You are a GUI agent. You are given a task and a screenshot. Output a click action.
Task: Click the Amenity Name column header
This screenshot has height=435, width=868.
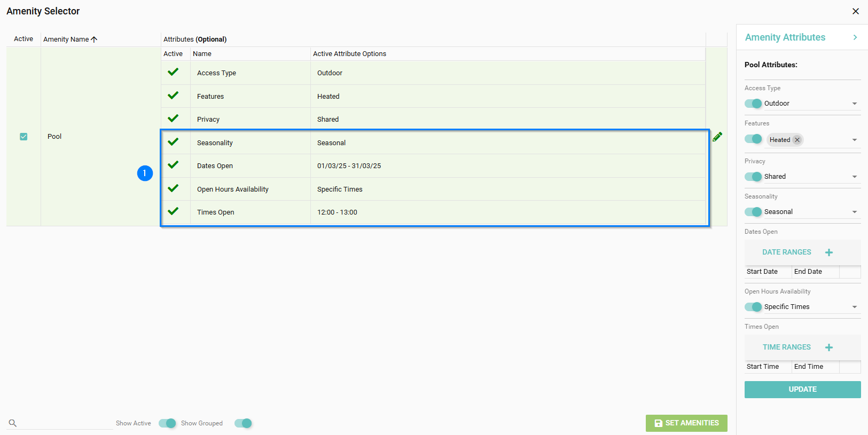tap(66, 39)
